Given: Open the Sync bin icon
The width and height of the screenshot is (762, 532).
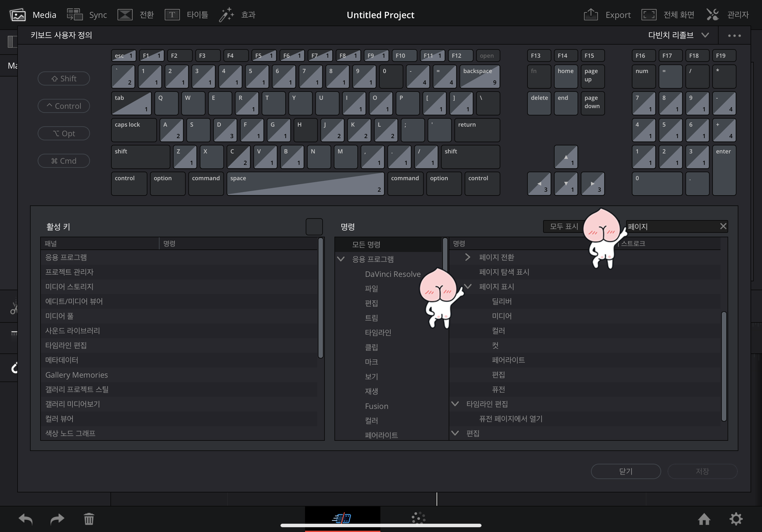Looking at the screenshot, I should [75, 15].
